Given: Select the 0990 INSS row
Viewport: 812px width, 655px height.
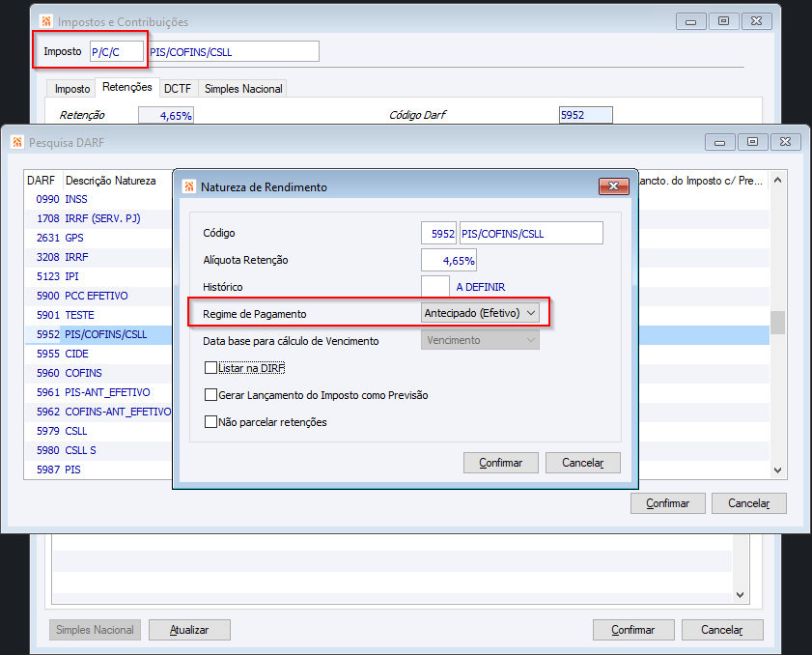Looking at the screenshot, I should click(98, 199).
